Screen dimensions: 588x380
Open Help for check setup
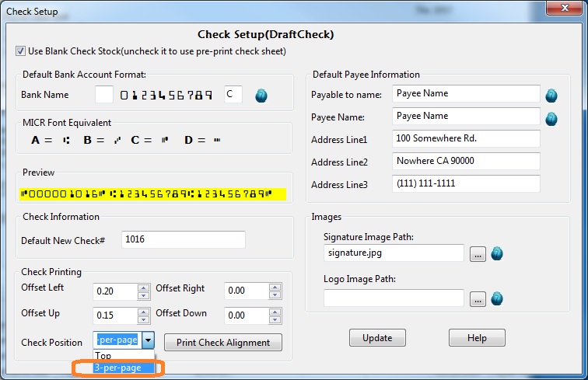tap(477, 338)
